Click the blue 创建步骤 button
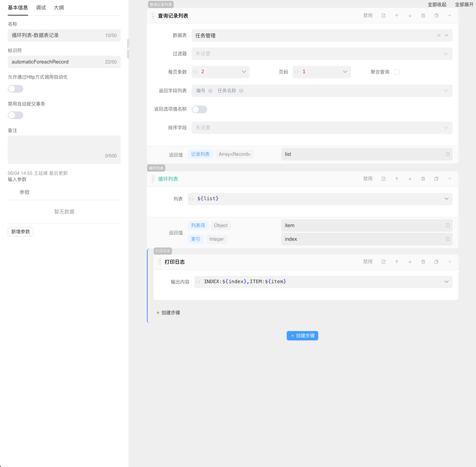This screenshot has width=476, height=467. 302,336
